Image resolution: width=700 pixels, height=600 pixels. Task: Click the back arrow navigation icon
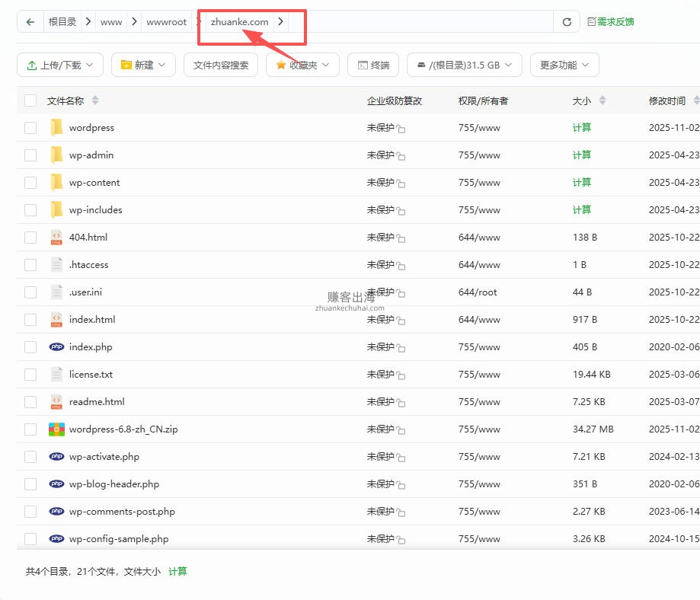30,22
